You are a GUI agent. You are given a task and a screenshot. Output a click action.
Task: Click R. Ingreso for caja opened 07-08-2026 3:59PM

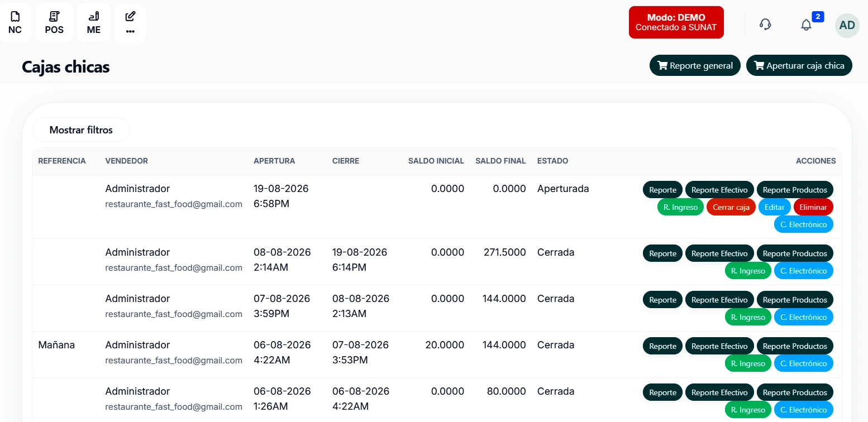(x=748, y=317)
